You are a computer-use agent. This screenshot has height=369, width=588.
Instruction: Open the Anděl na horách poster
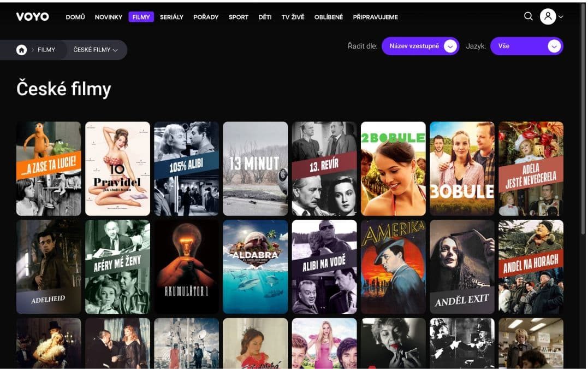(x=531, y=267)
